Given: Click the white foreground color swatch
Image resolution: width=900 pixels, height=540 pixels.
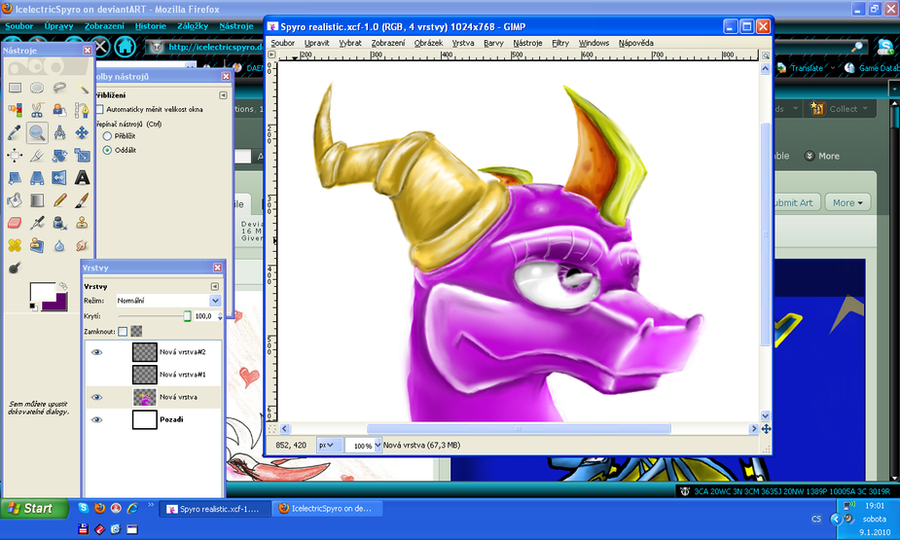Looking at the screenshot, I should click(41, 292).
